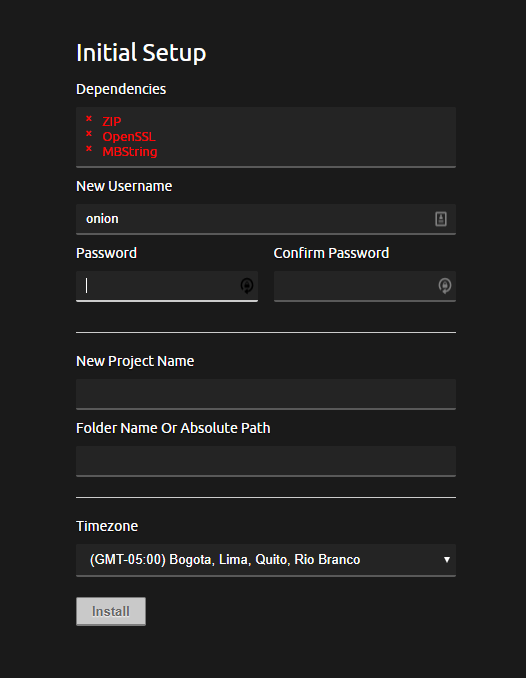Select the GMT-05:00 Bogota timezone box

tap(266, 560)
